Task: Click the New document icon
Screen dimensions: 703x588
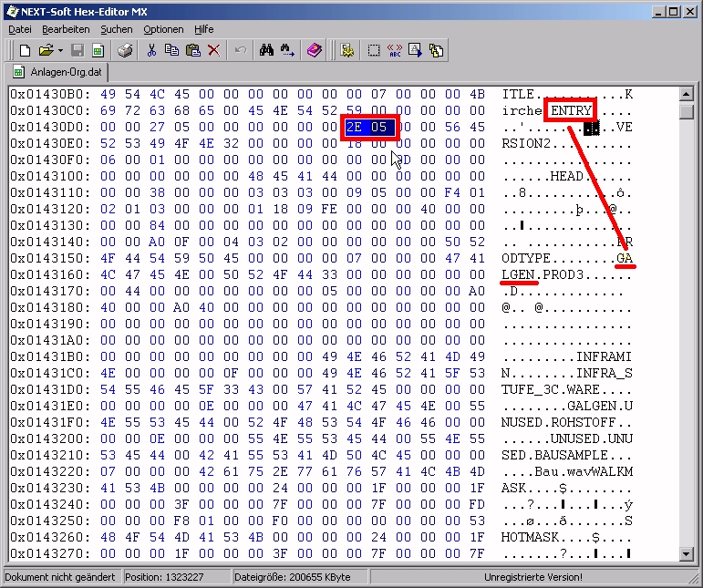Action: pos(25,51)
